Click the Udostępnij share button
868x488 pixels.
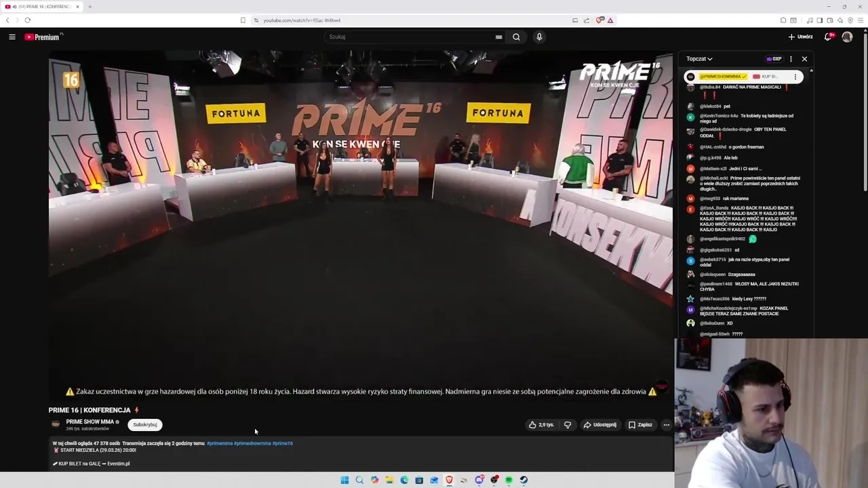[600, 425]
